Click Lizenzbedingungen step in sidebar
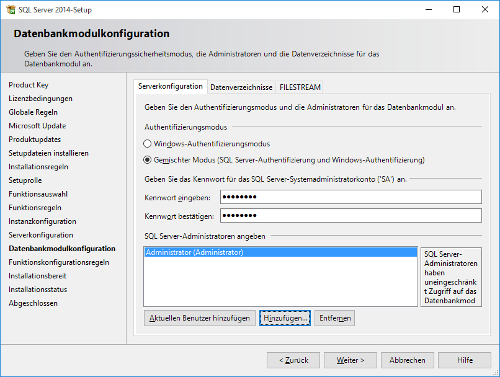 (40, 99)
